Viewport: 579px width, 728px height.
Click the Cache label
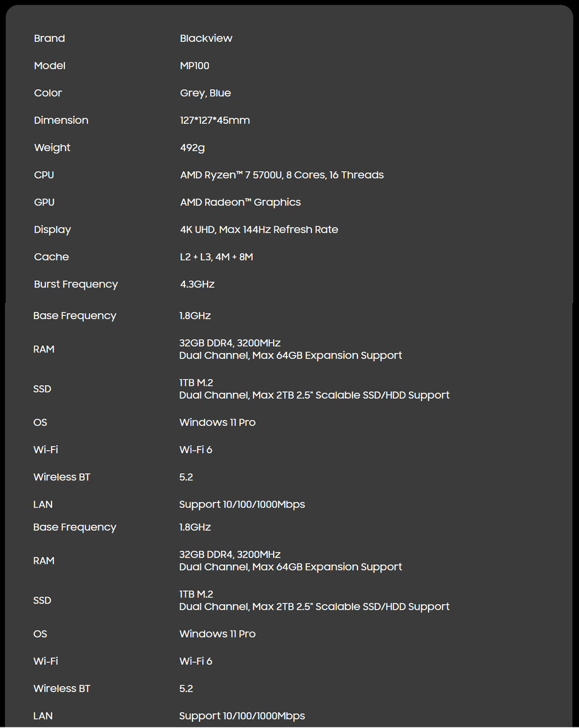click(51, 257)
